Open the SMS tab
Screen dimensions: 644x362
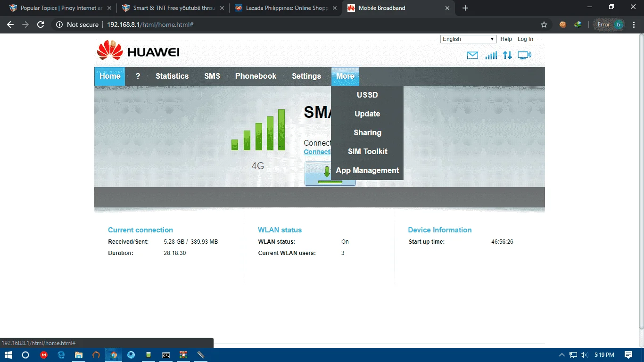click(212, 76)
